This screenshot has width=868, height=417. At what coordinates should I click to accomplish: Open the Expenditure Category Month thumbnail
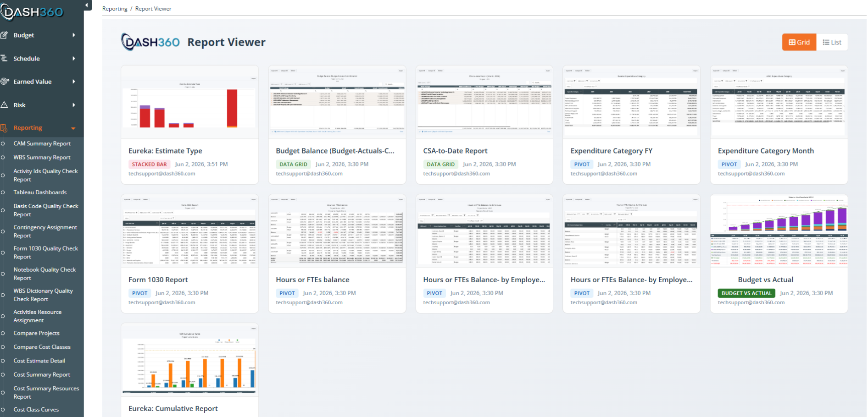pyautogui.click(x=779, y=102)
